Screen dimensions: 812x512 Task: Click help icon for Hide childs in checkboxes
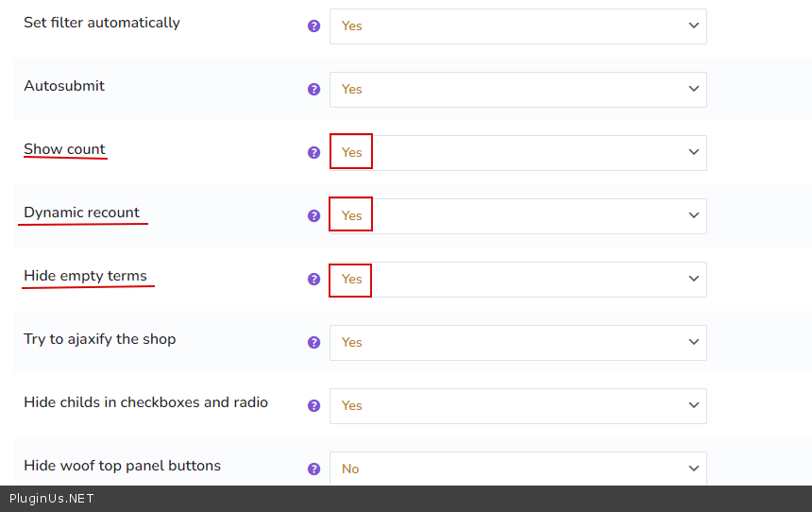coord(314,406)
